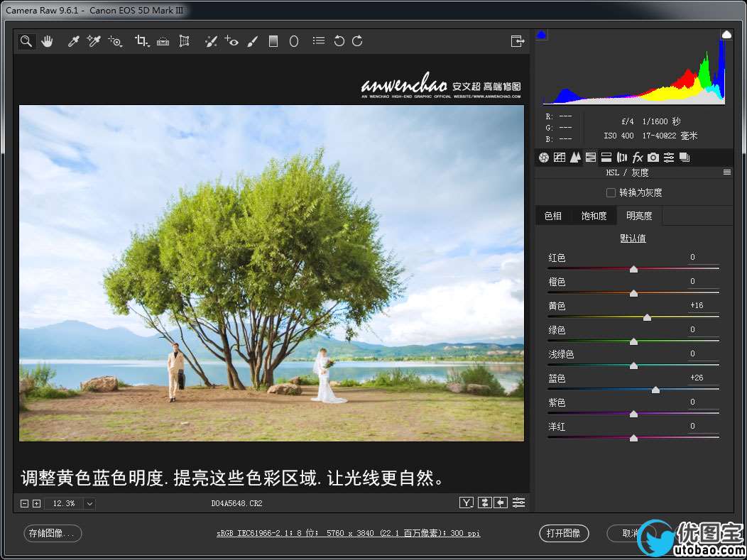Select the White Balance eyedropper tool

coord(72,41)
